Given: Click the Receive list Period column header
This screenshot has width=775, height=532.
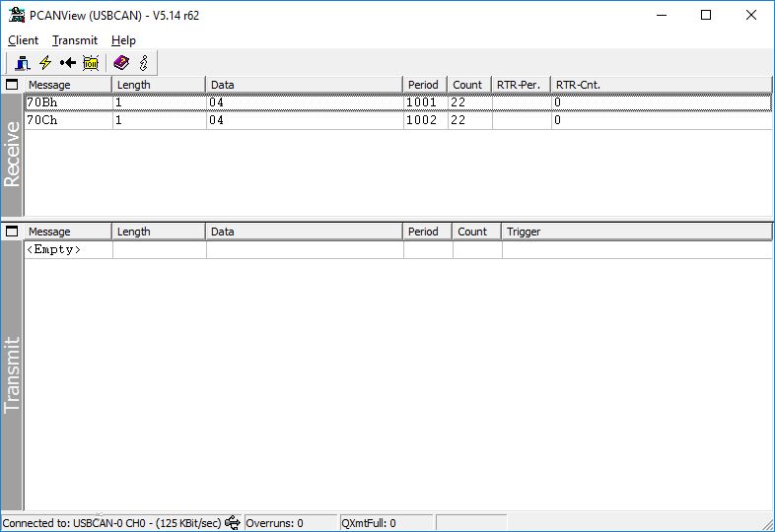Looking at the screenshot, I should point(425,85).
